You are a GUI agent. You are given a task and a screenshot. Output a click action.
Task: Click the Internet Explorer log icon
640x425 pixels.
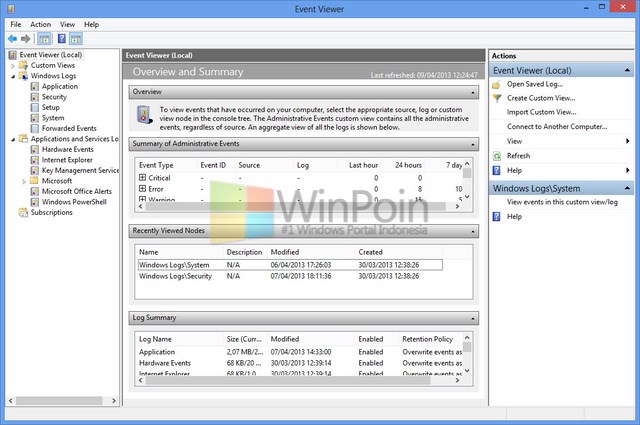pos(35,160)
